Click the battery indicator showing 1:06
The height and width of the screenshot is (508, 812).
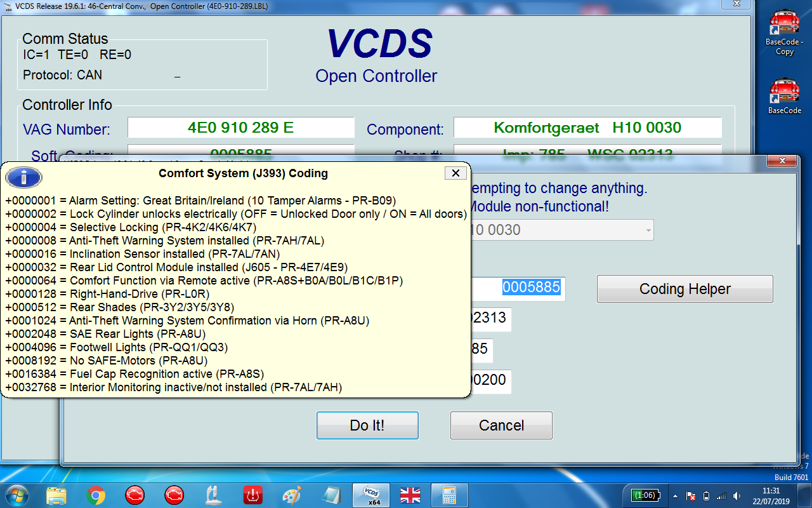647,495
